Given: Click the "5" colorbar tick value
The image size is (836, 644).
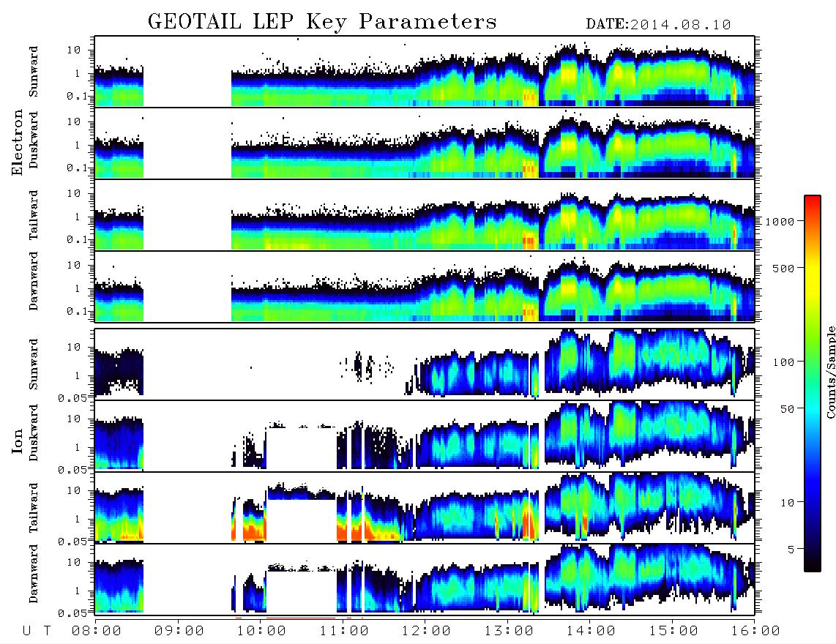Looking at the screenshot, I should pyautogui.click(x=791, y=550).
